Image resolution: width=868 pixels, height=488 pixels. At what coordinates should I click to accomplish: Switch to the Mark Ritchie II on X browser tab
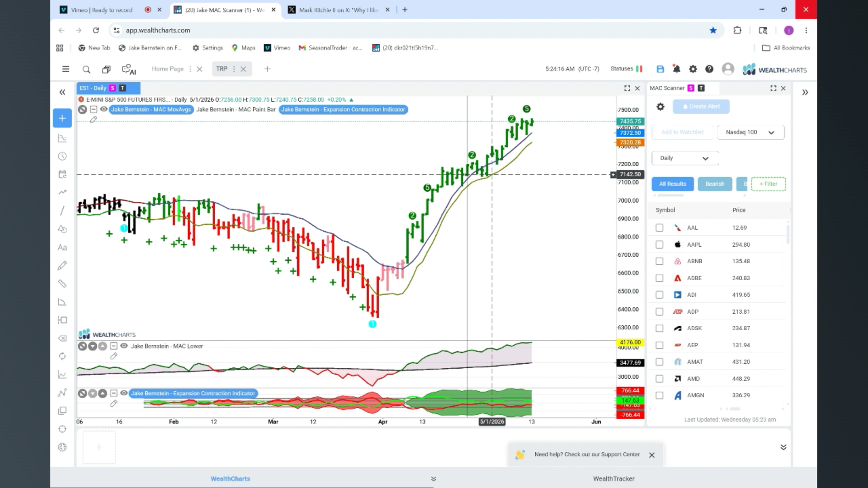click(x=339, y=10)
